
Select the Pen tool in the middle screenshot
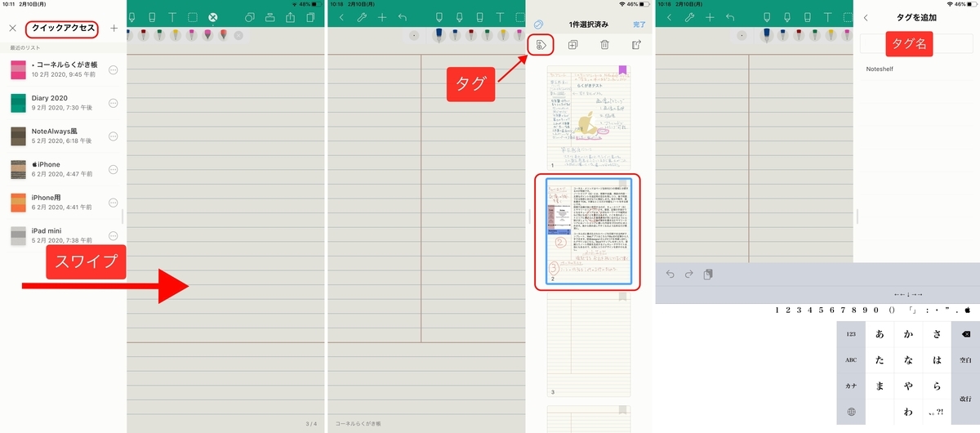[x=439, y=16]
